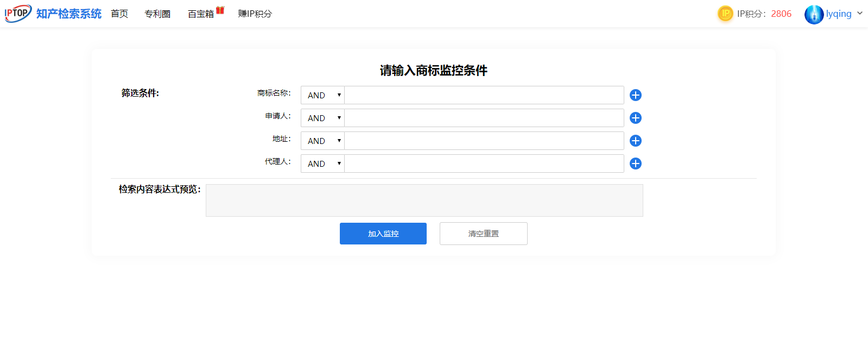Focus the 商标名称 text input field
This screenshot has width=868, height=358.
tap(484, 95)
